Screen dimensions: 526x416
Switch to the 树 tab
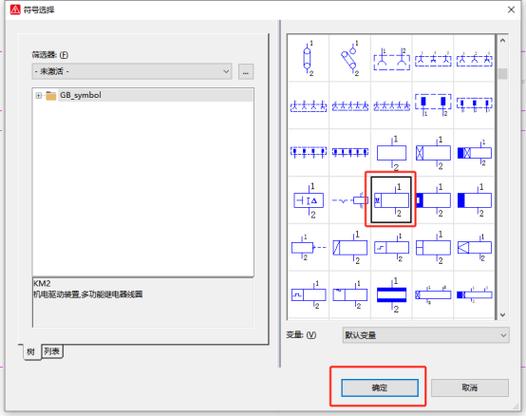(31, 352)
